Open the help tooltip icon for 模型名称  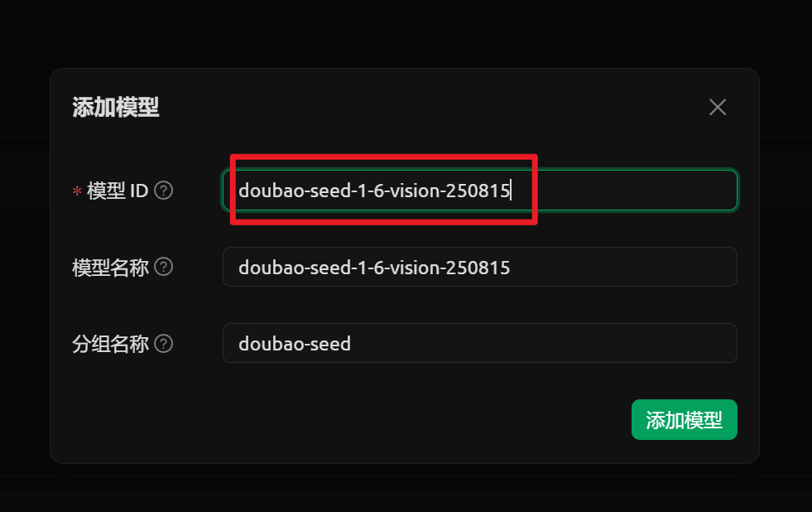click(x=164, y=267)
